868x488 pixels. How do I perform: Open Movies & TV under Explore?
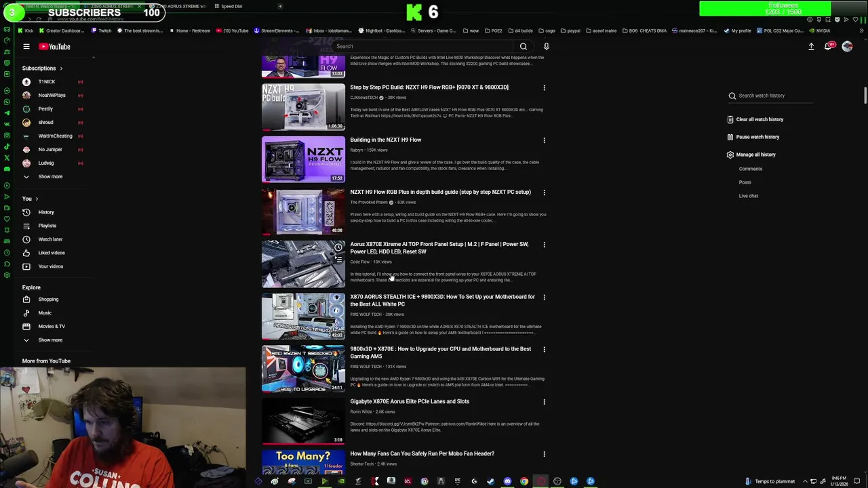(52, 327)
